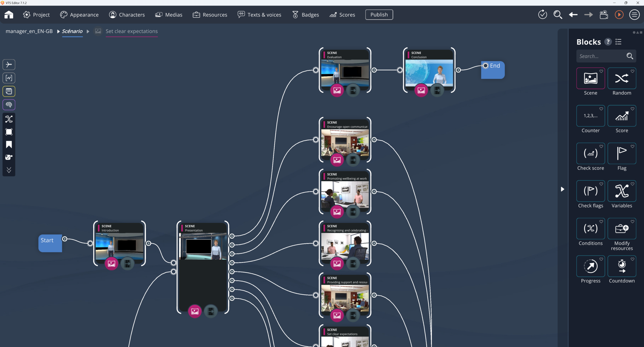This screenshot has height=347, width=644.
Task: Toggle favorite heart on Scene block
Action: point(601,71)
